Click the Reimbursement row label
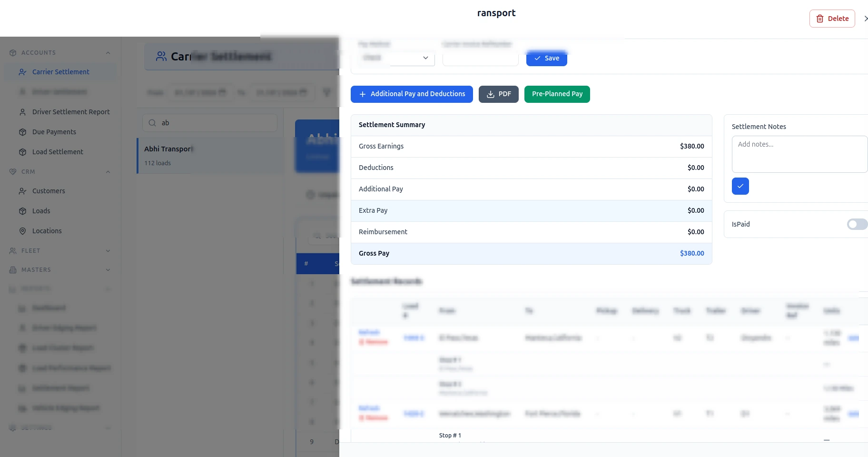The image size is (868, 457). tap(383, 232)
